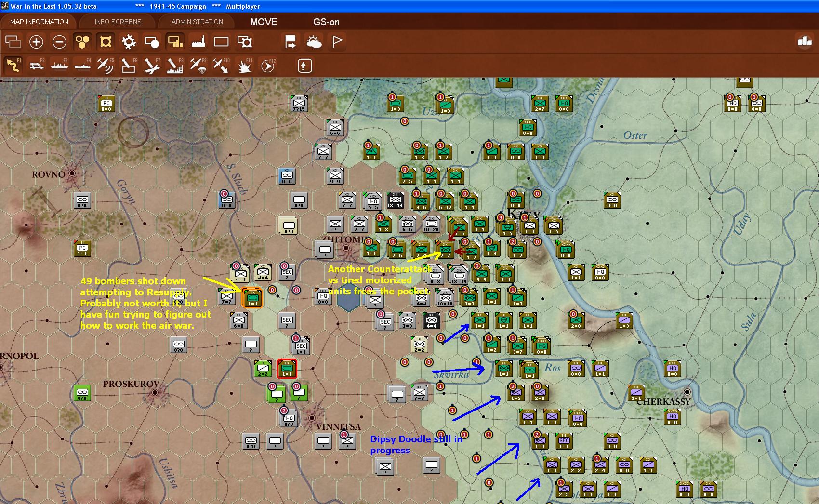The width and height of the screenshot is (819, 504).
Task: Switch to INFO SCREENS tab
Action: coord(118,22)
